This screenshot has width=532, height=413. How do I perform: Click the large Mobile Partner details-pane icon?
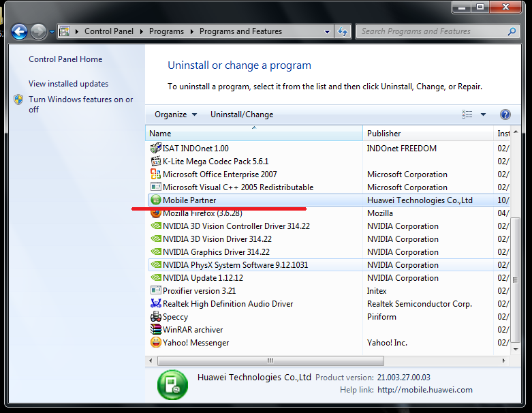click(172, 385)
